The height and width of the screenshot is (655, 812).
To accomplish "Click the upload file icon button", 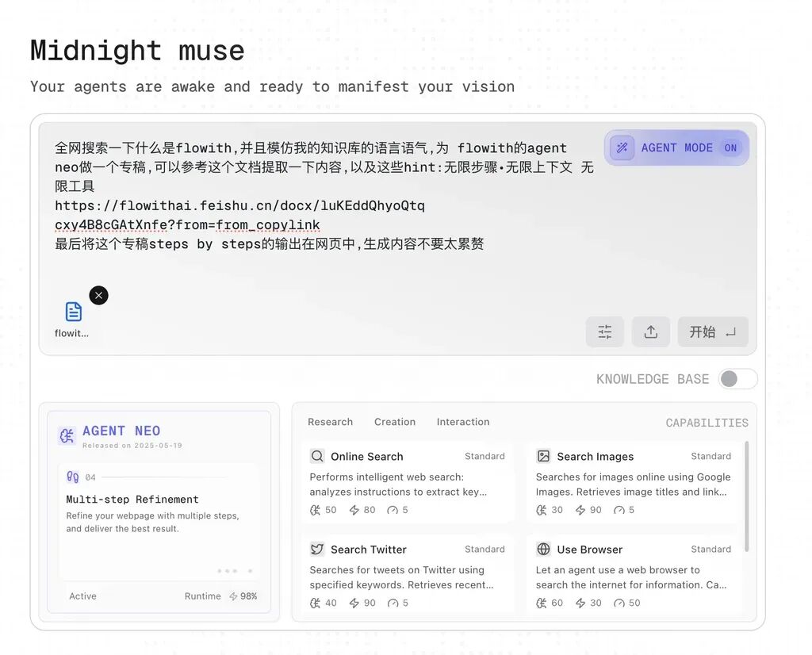I will pos(651,332).
